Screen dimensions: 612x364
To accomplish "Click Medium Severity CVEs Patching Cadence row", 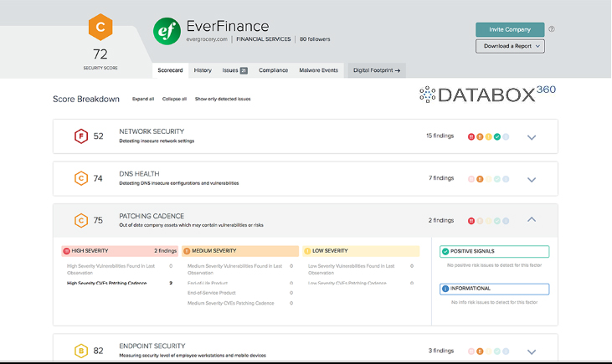I will 240,303.
